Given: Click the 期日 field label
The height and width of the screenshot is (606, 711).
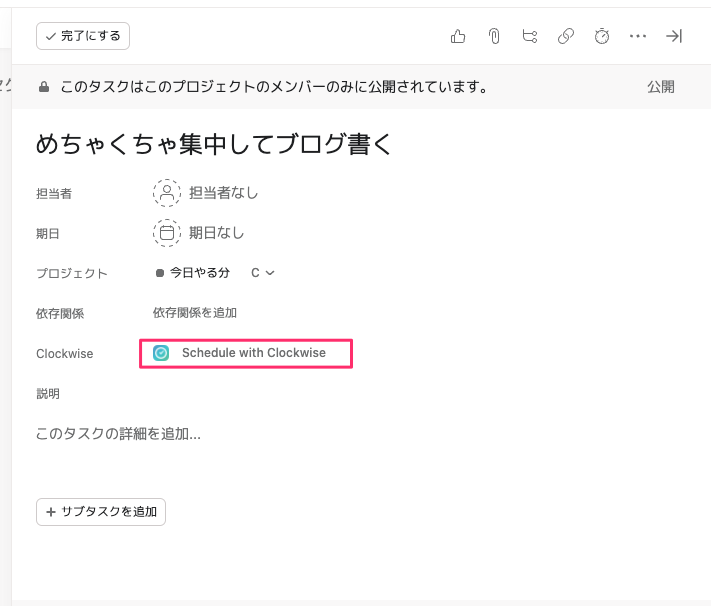Looking at the screenshot, I should [48, 234].
